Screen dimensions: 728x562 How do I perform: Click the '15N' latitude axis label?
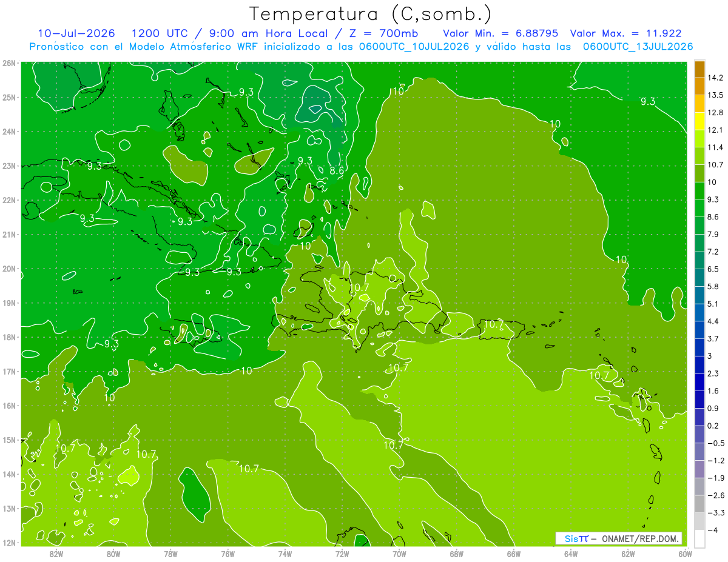click(x=8, y=440)
